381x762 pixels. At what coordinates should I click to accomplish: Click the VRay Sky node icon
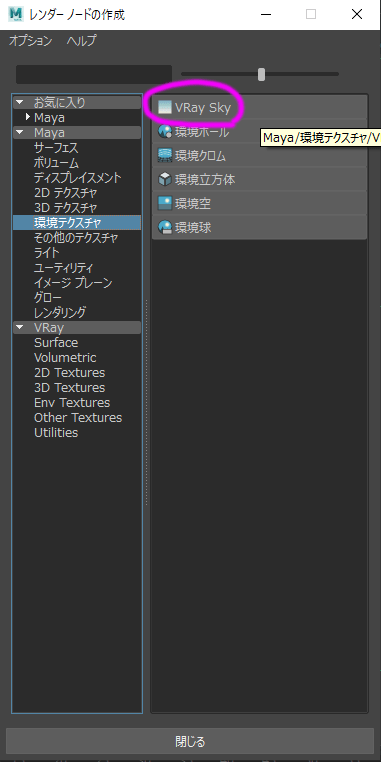(x=165, y=107)
